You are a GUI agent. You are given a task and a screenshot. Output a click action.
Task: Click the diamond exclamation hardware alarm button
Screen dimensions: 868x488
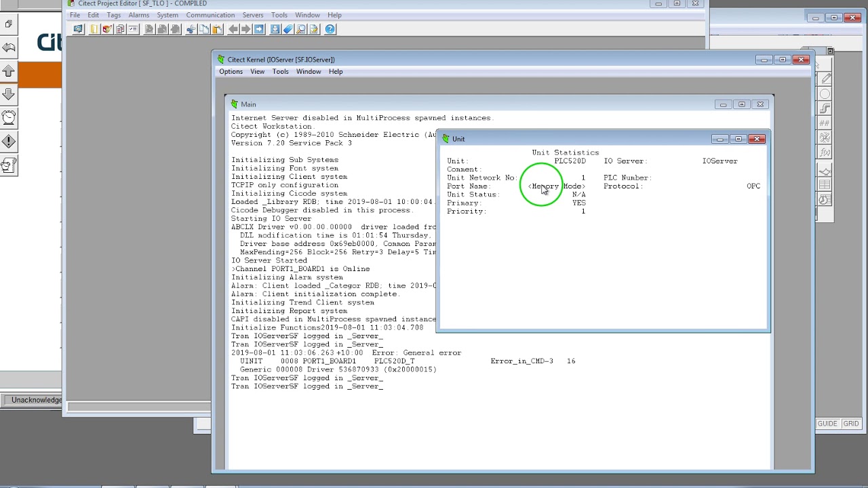(x=9, y=142)
